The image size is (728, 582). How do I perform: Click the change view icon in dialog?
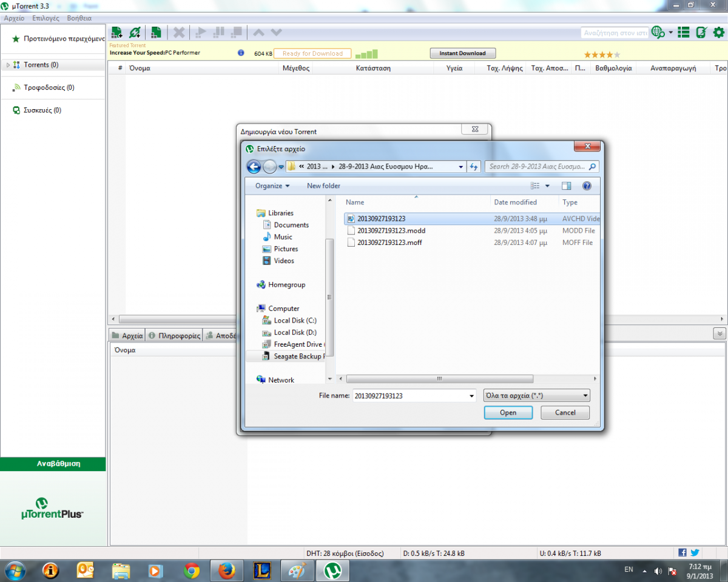[x=535, y=186]
